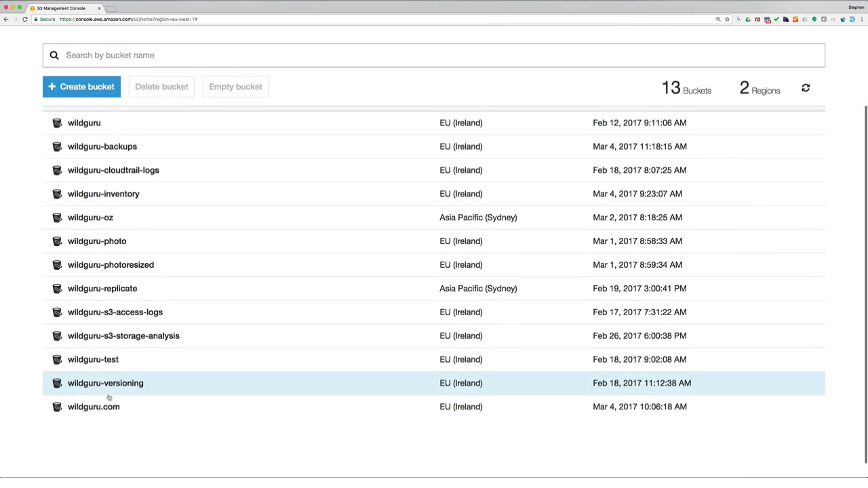
Task: Open the wildguru-s3-storage-analysis bucket
Action: [123, 336]
